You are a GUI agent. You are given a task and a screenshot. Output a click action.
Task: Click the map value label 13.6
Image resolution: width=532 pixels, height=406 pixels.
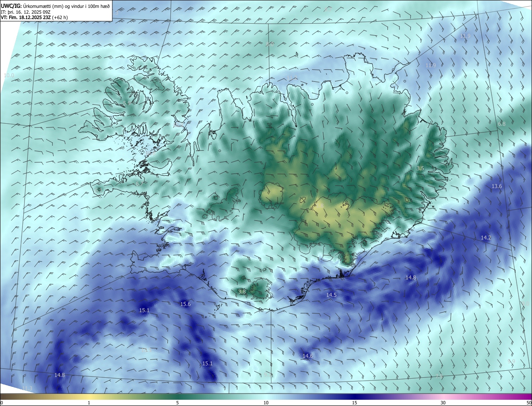[x=497, y=186]
